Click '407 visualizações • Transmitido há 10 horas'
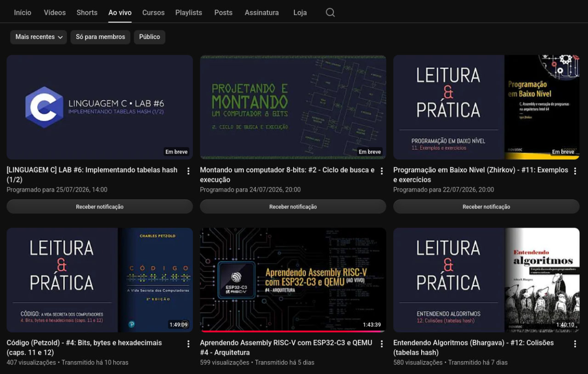 68,363
